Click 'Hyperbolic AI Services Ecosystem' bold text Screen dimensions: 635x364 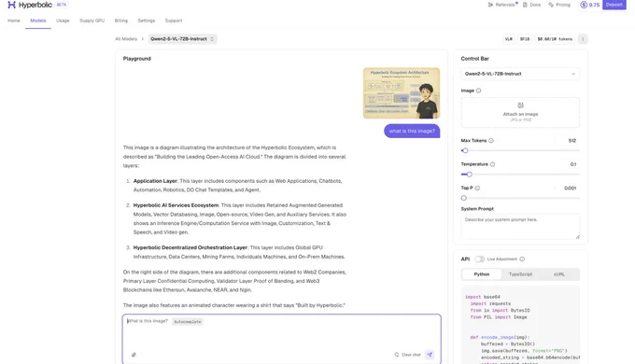(x=176, y=205)
